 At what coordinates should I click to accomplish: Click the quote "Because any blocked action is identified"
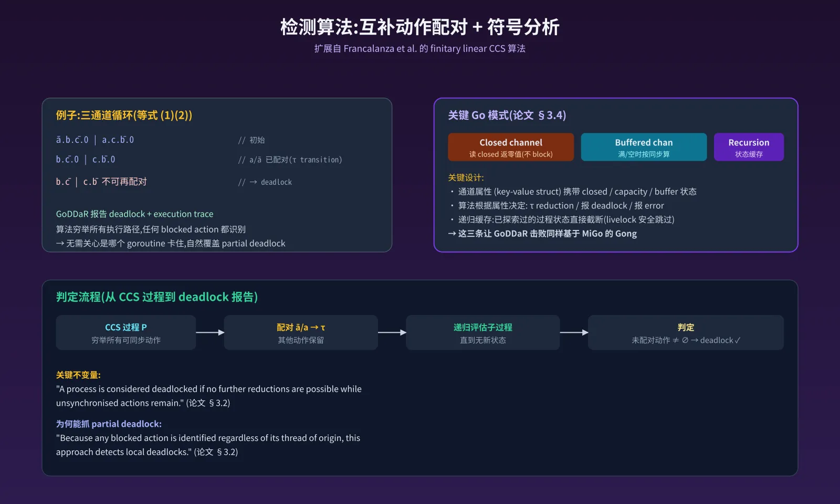[208, 445]
